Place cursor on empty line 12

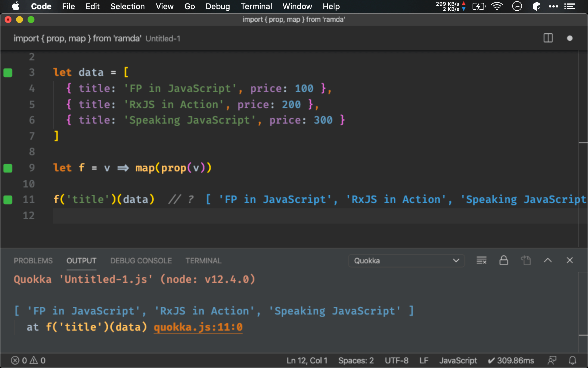(315, 216)
